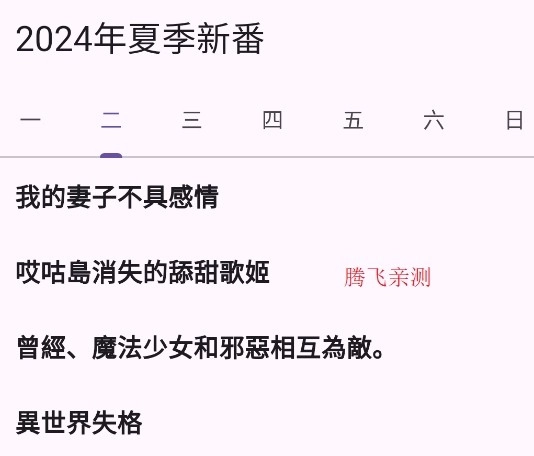Click the characters 失格 in the last entry

click(117, 423)
